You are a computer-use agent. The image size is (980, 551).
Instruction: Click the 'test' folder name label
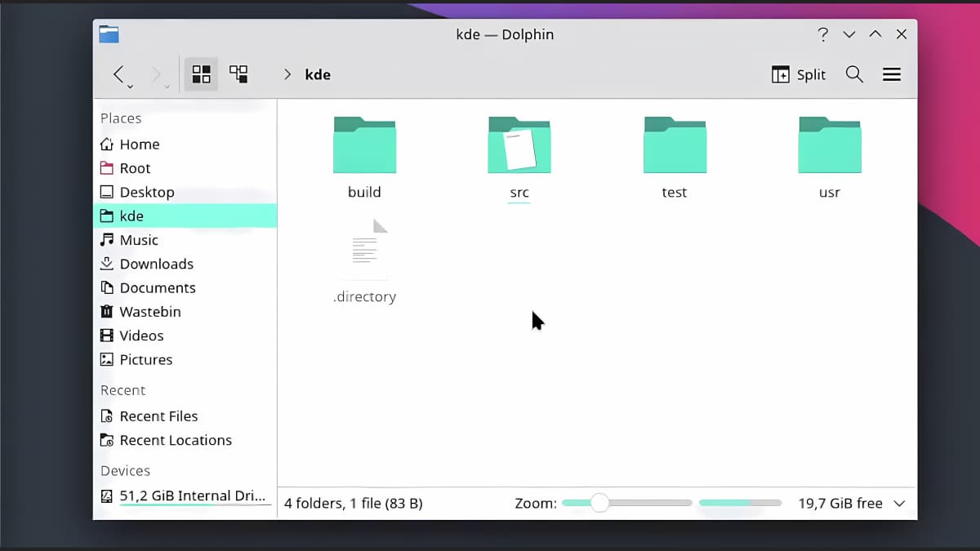[x=675, y=193]
